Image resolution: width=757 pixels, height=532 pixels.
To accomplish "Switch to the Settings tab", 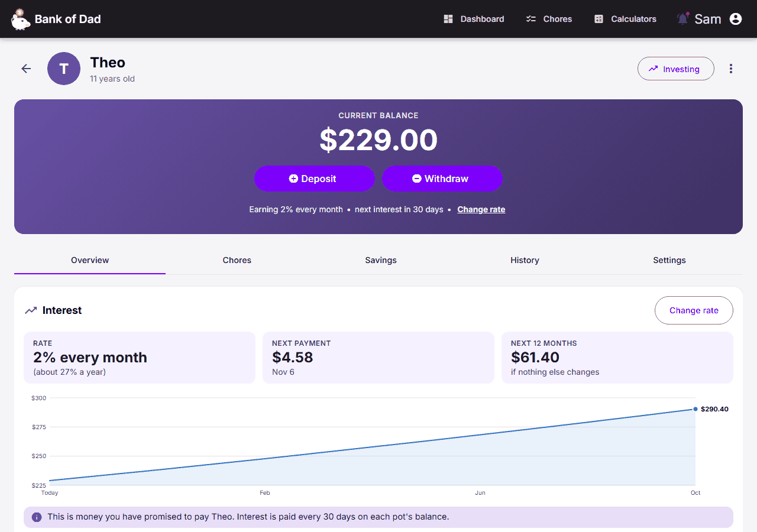I will click(x=669, y=260).
